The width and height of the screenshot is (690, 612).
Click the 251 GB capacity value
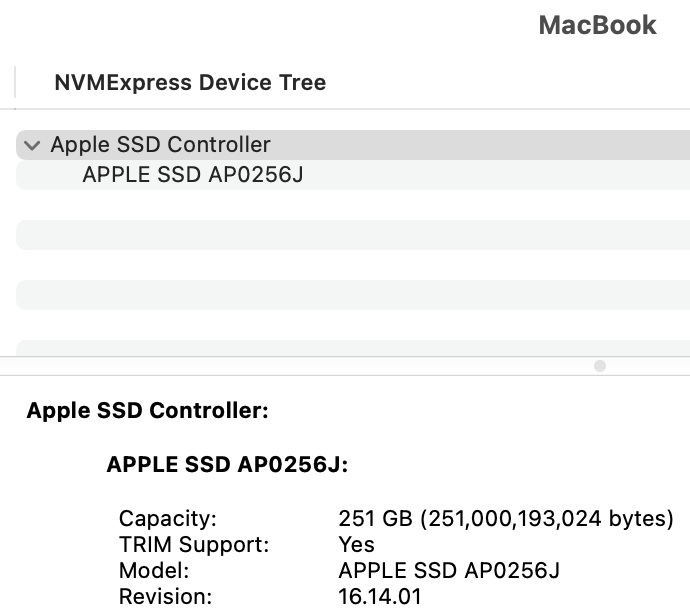506,519
